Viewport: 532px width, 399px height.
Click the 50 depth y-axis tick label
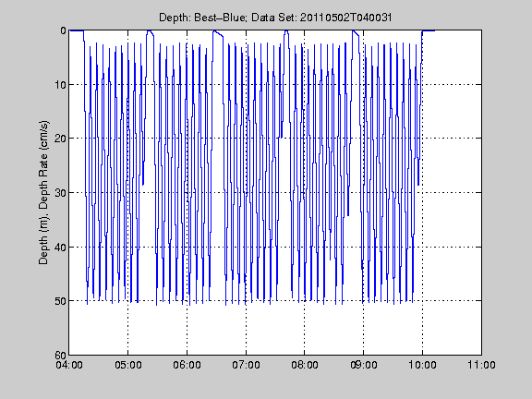pyautogui.click(x=60, y=301)
